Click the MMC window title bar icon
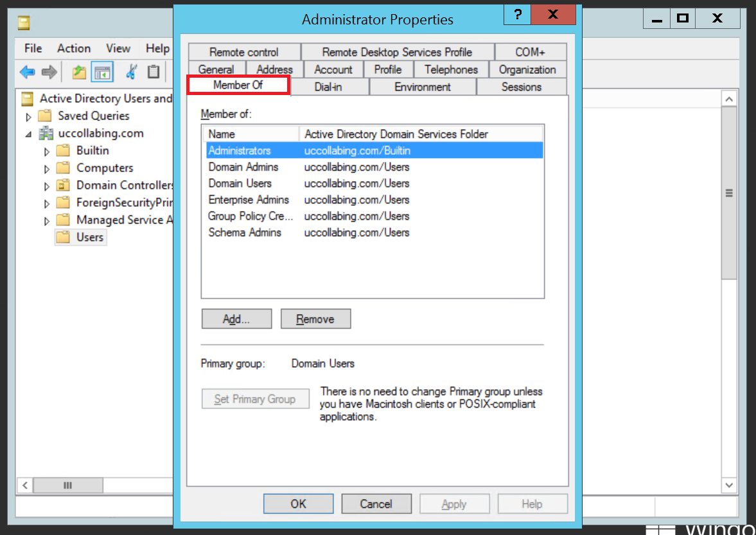The height and width of the screenshot is (535, 756). 24,22
